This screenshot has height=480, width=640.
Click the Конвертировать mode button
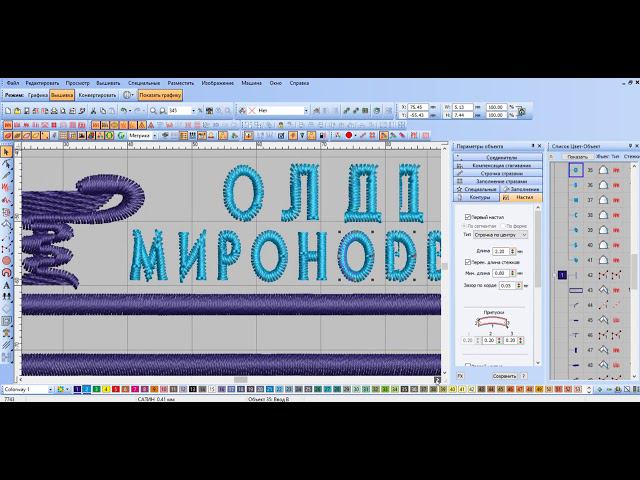(x=97, y=95)
